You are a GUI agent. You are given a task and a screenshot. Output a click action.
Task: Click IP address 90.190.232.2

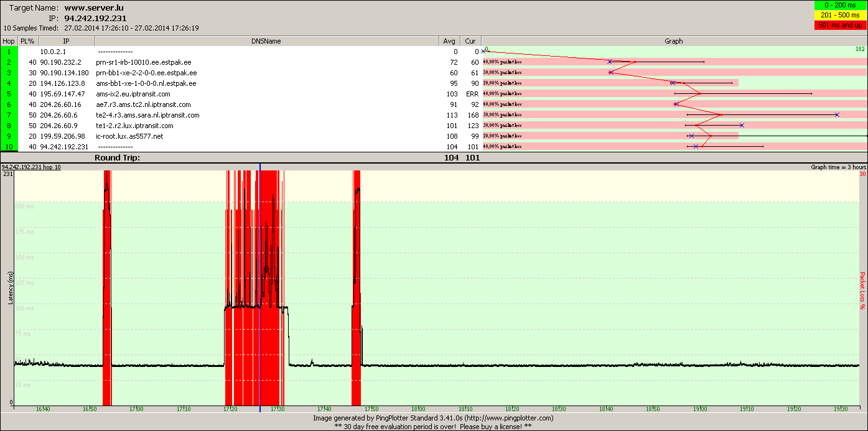point(61,62)
